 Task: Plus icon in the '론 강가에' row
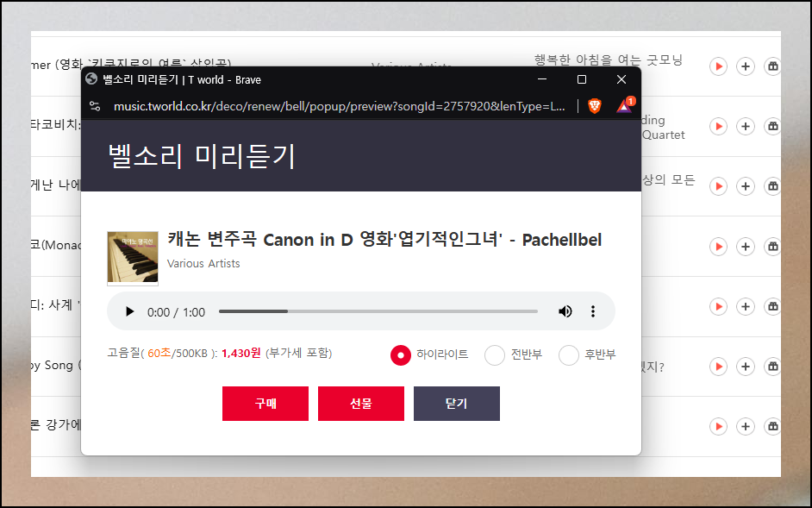click(746, 427)
